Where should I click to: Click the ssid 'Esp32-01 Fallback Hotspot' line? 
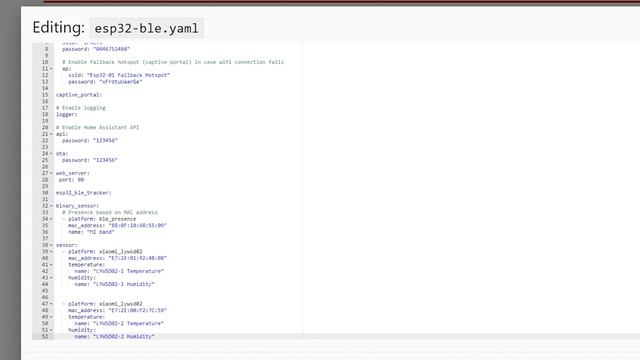(119, 75)
